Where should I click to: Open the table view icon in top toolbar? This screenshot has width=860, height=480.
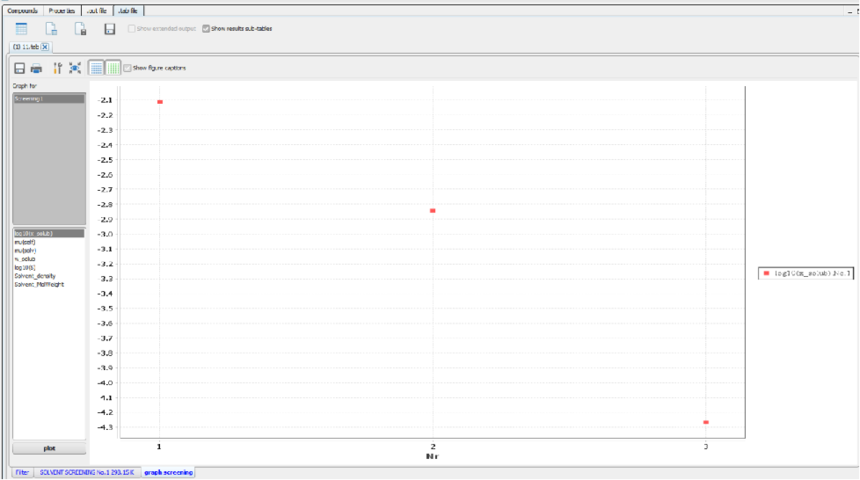coord(21,29)
